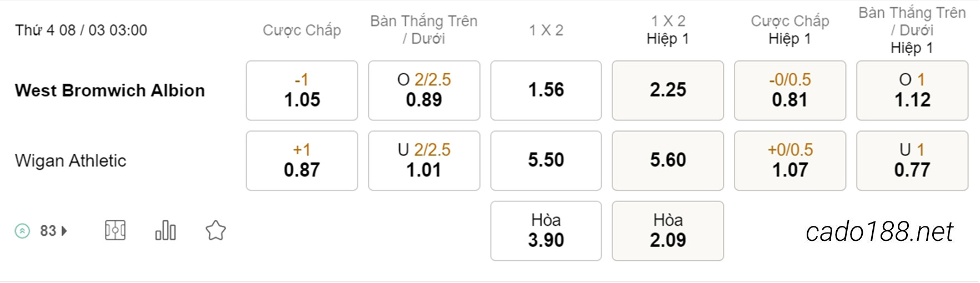Open the bar chart statistics icon
The image size is (980, 283).
tap(166, 230)
